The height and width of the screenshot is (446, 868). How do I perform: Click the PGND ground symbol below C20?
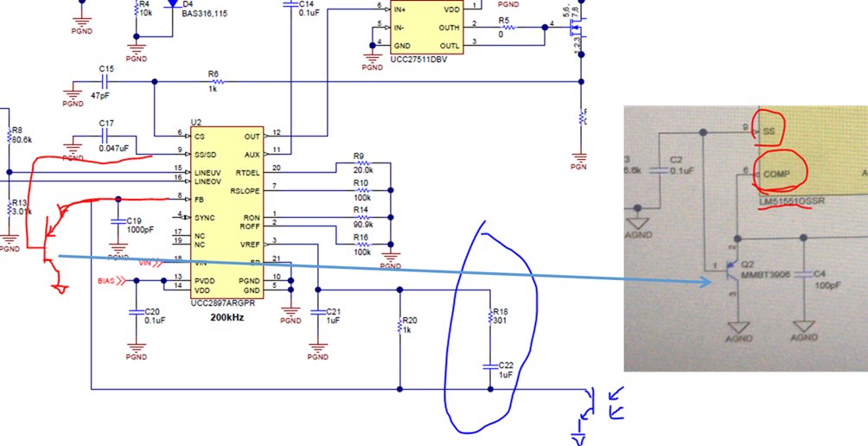tap(136, 349)
